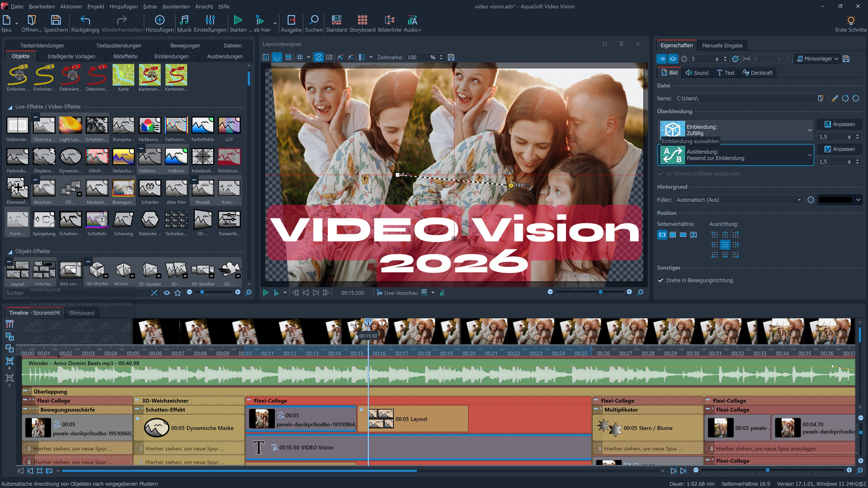Image resolution: width=868 pixels, height=488 pixels.
Task: Toggle eye visibility filter beside search
Action: (167, 293)
